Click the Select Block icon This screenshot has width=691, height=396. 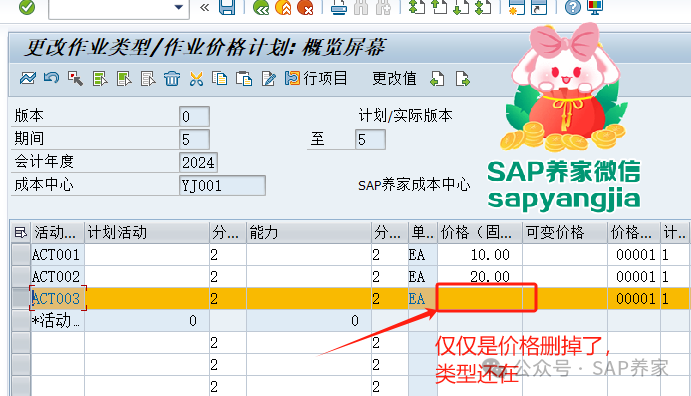tap(124, 79)
